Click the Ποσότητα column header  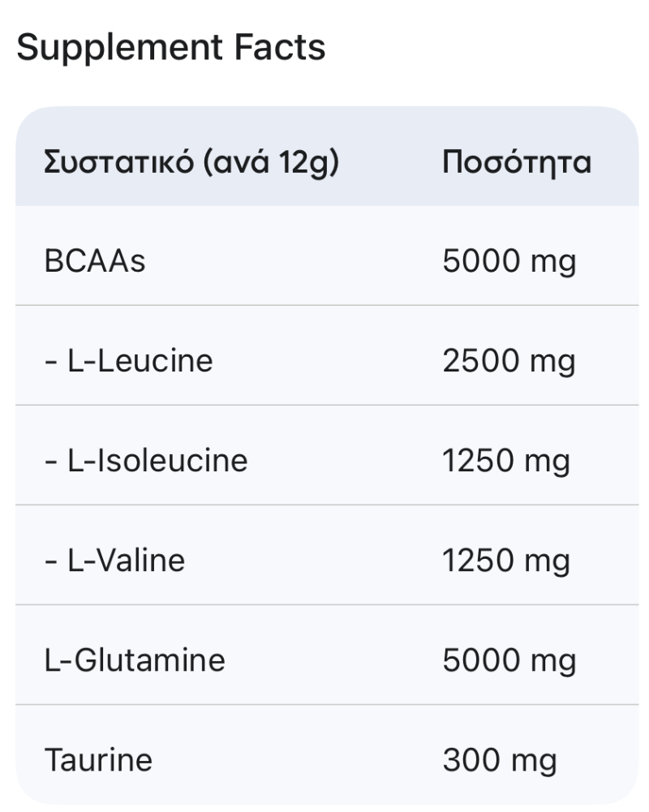click(517, 162)
